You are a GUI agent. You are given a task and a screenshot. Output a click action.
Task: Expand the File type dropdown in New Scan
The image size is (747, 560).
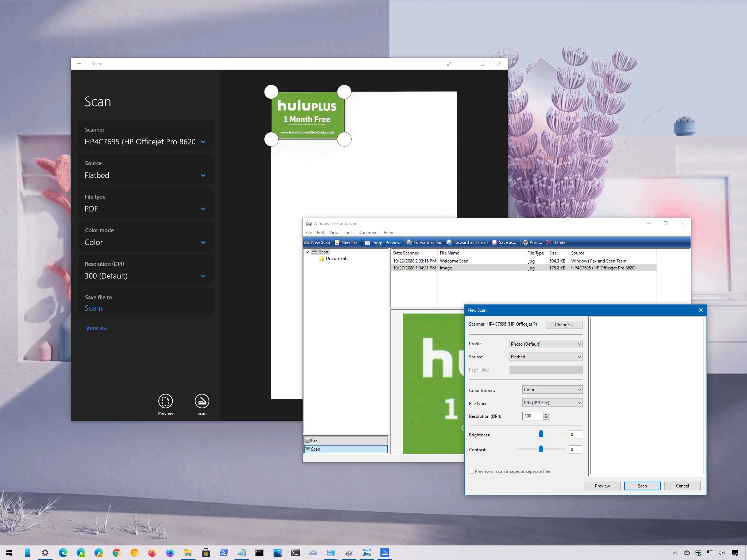579,402
